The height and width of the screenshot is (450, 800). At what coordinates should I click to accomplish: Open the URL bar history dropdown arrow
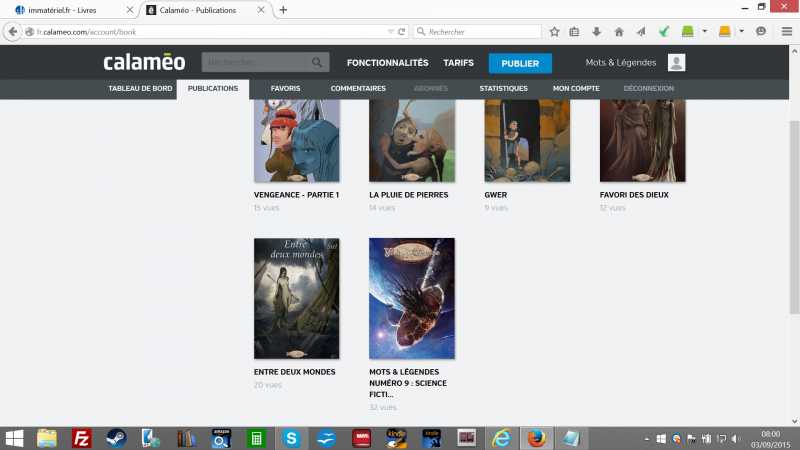[x=390, y=31]
